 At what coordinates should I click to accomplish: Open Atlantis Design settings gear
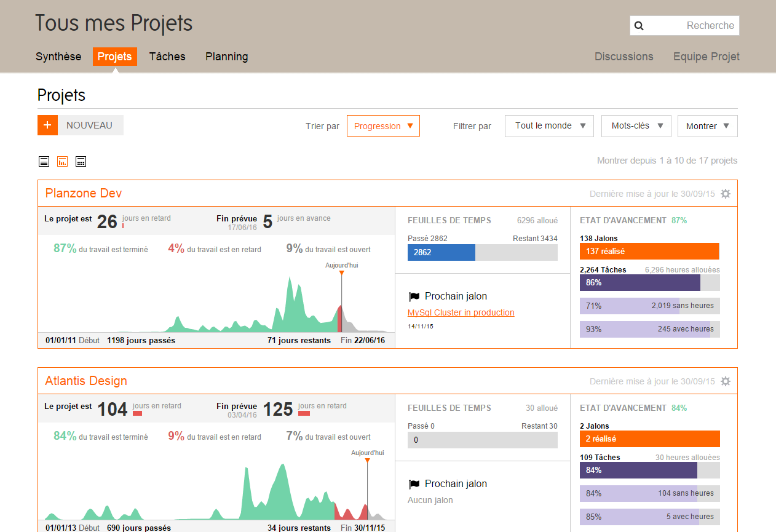[x=726, y=381]
